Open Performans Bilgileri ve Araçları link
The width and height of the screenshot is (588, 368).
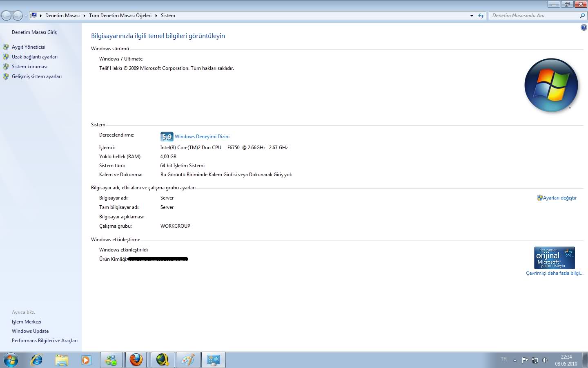click(x=45, y=341)
